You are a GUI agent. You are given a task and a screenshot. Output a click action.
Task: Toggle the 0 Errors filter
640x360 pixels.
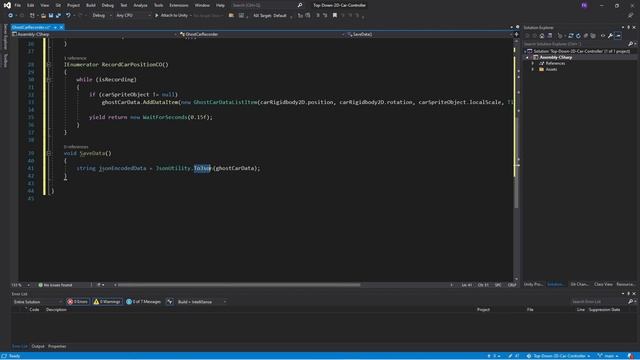point(78,302)
